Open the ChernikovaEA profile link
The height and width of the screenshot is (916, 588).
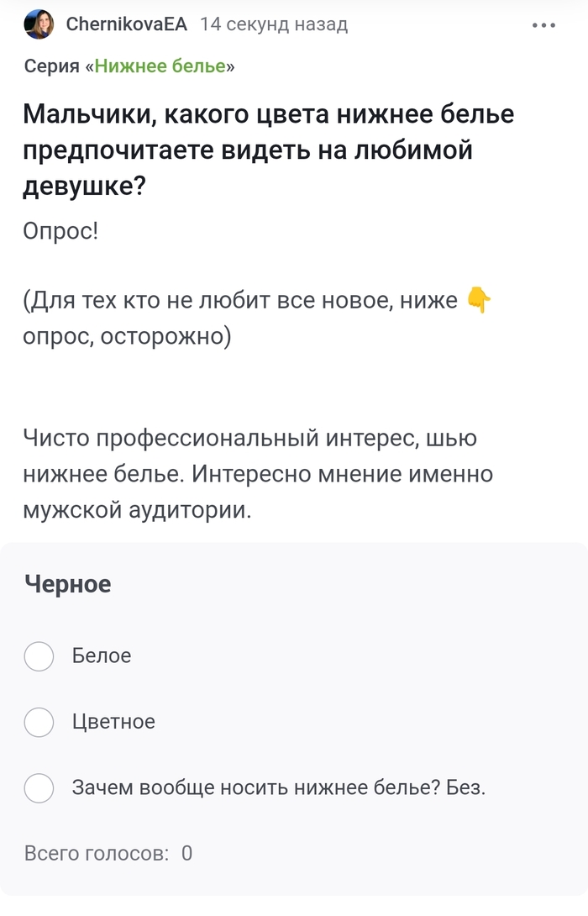126,24
